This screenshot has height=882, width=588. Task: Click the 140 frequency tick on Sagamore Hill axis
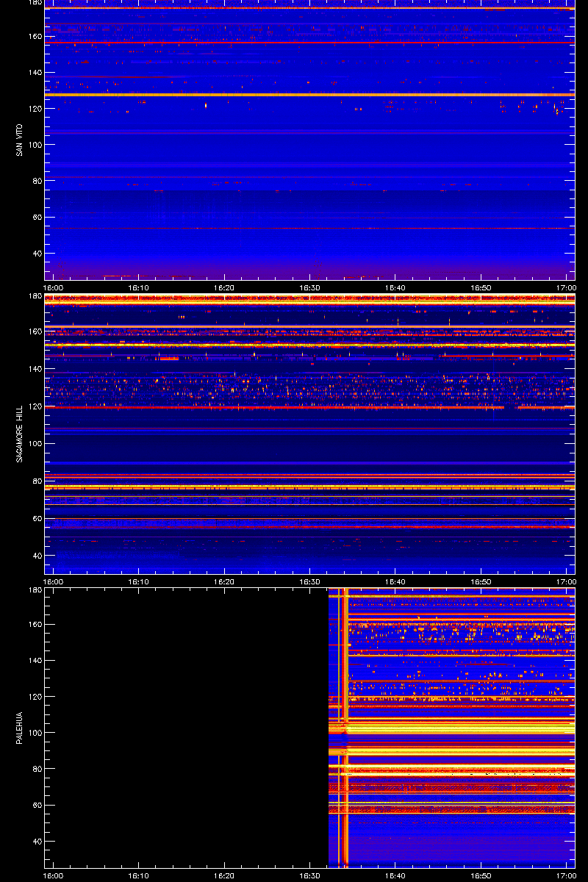[35, 368]
